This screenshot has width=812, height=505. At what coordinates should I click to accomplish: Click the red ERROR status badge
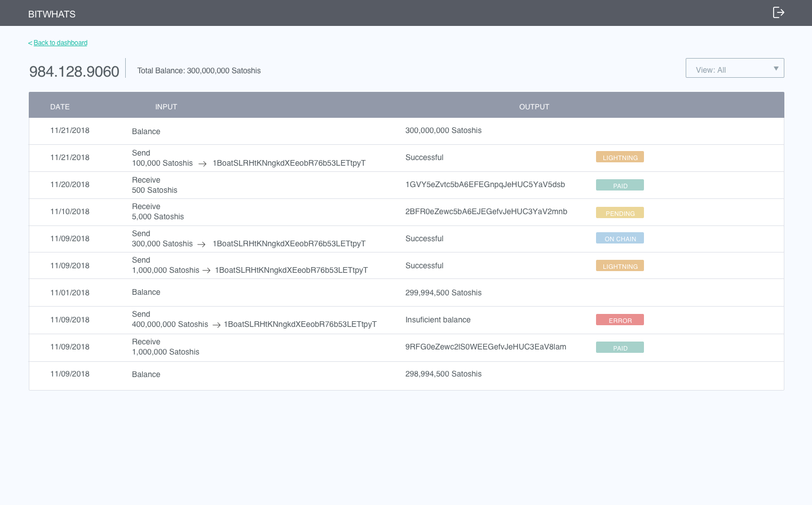point(620,320)
